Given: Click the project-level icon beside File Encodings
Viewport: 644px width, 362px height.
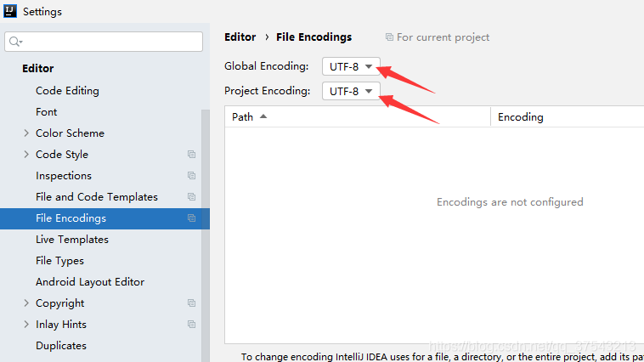Looking at the screenshot, I should point(191,218).
